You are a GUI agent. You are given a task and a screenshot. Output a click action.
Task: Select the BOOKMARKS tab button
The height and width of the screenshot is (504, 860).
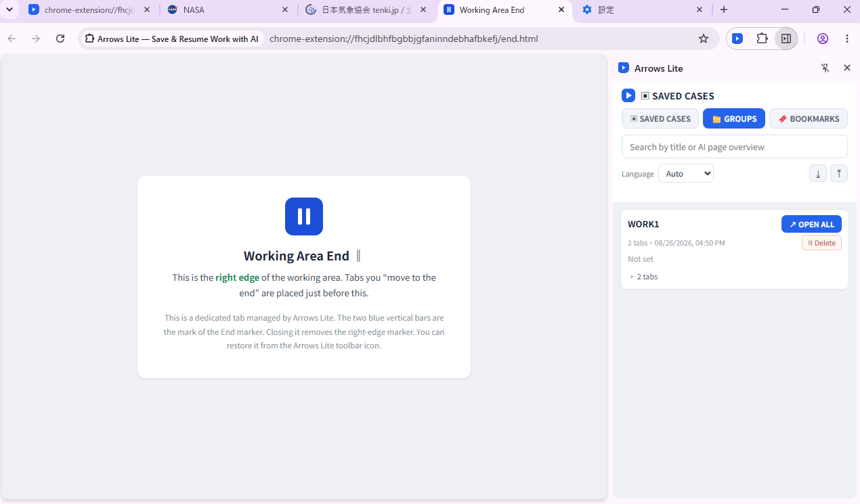809,118
